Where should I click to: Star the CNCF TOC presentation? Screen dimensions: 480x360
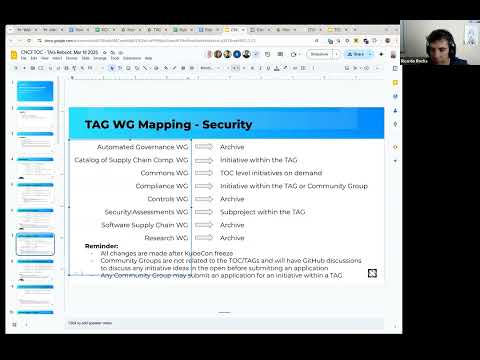pyautogui.click(x=105, y=53)
